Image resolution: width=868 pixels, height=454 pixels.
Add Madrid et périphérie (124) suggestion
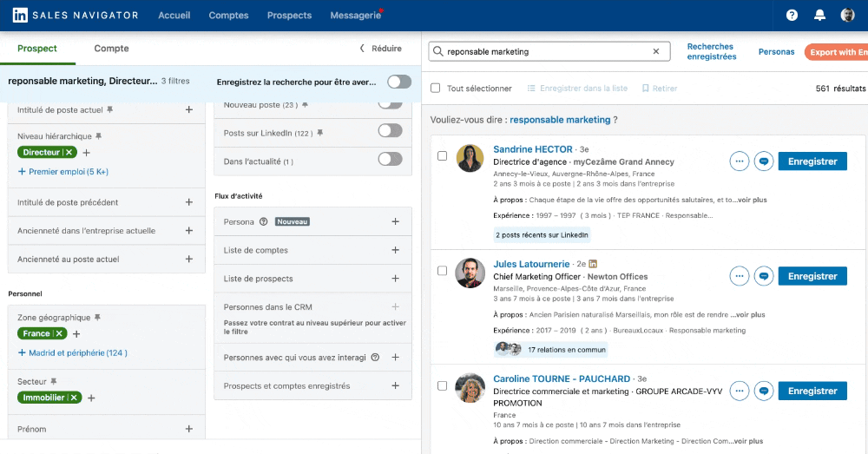pyautogui.click(x=73, y=352)
